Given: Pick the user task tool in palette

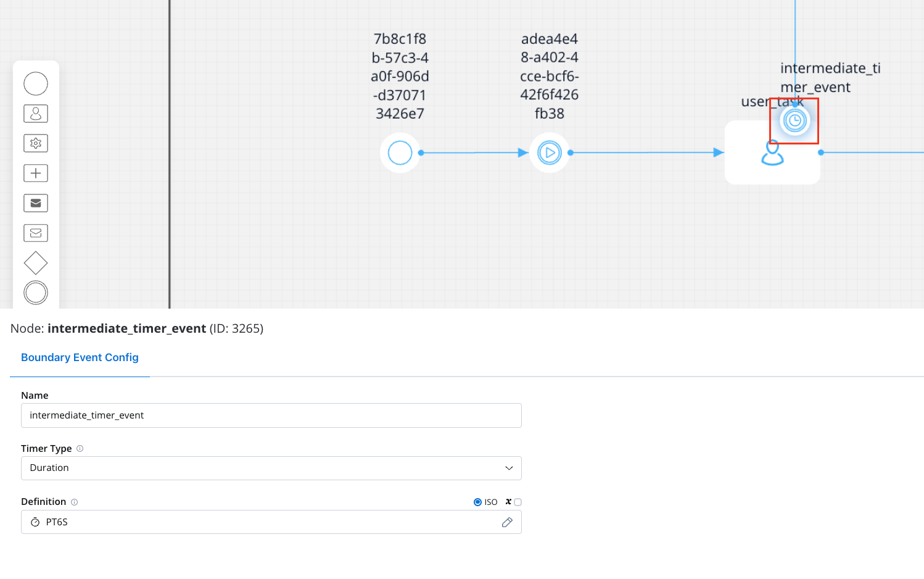Looking at the screenshot, I should [36, 114].
